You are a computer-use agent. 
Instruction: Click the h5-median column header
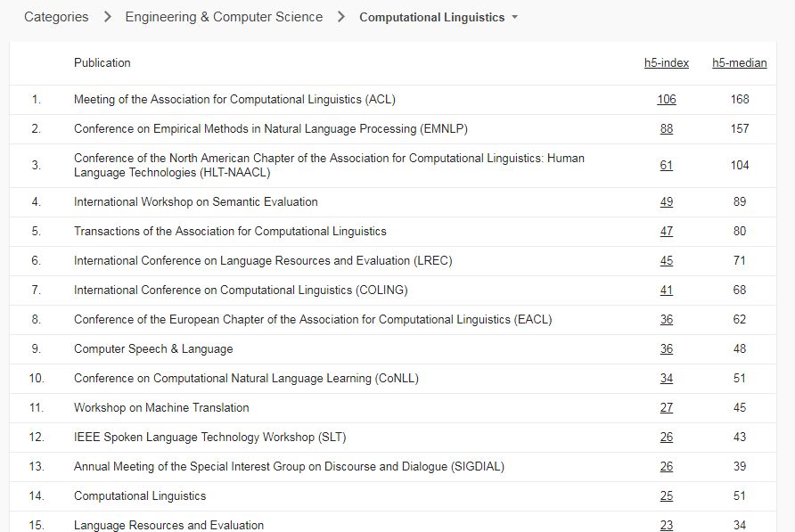739,62
